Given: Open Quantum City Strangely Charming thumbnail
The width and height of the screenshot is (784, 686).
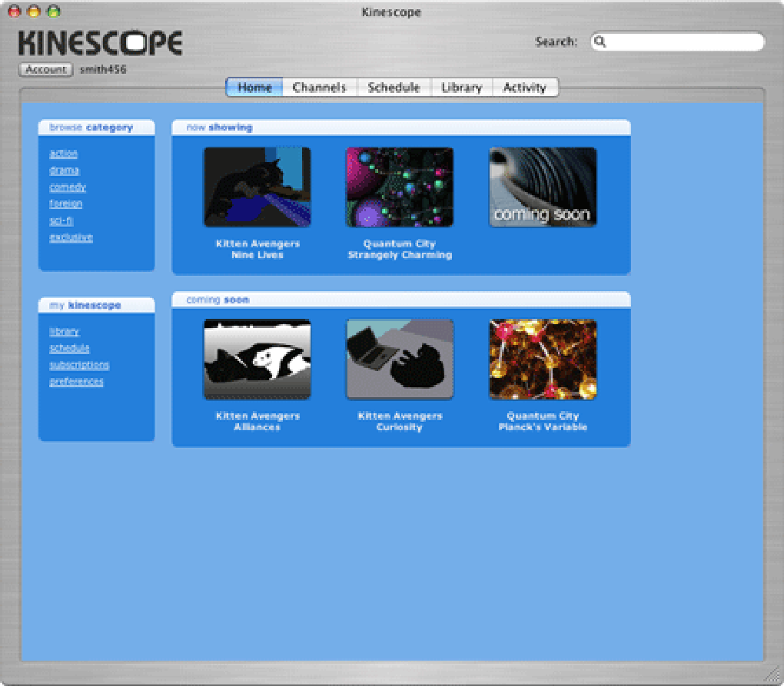Looking at the screenshot, I should (399, 186).
